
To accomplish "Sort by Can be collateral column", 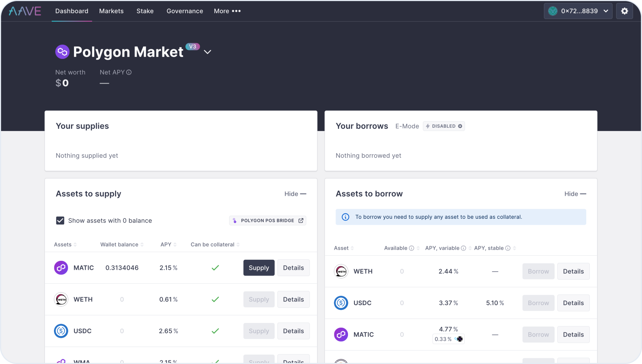I will pos(215,244).
